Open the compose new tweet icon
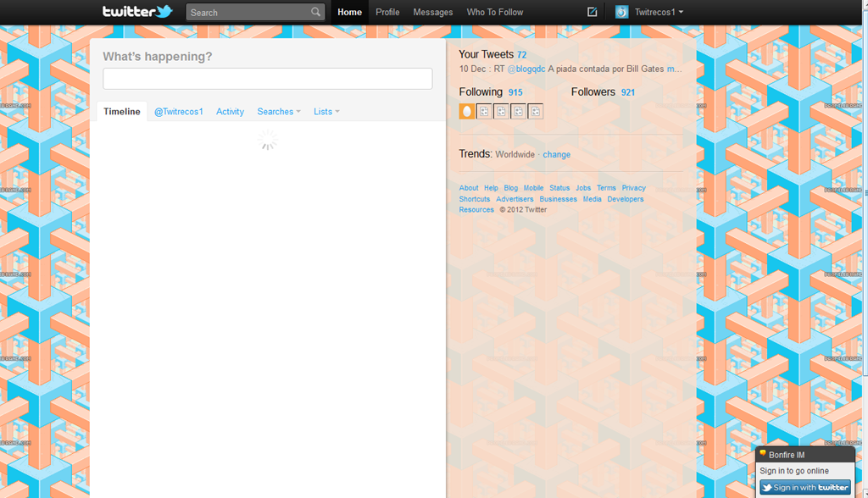Screen dimensions: 868x498 (x=592, y=12)
